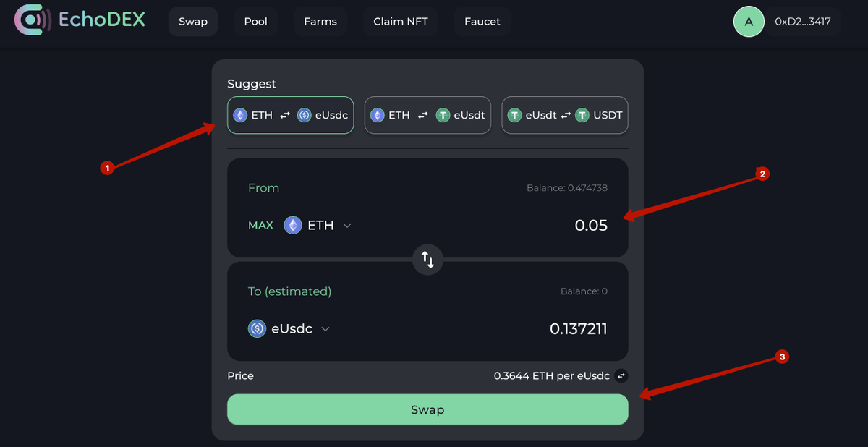Open the Faucet page

tap(482, 22)
